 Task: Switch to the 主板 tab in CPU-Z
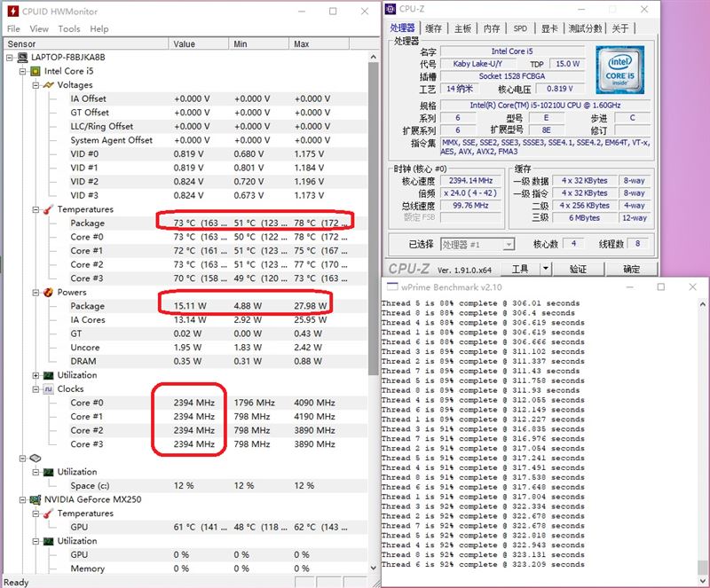click(462, 28)
